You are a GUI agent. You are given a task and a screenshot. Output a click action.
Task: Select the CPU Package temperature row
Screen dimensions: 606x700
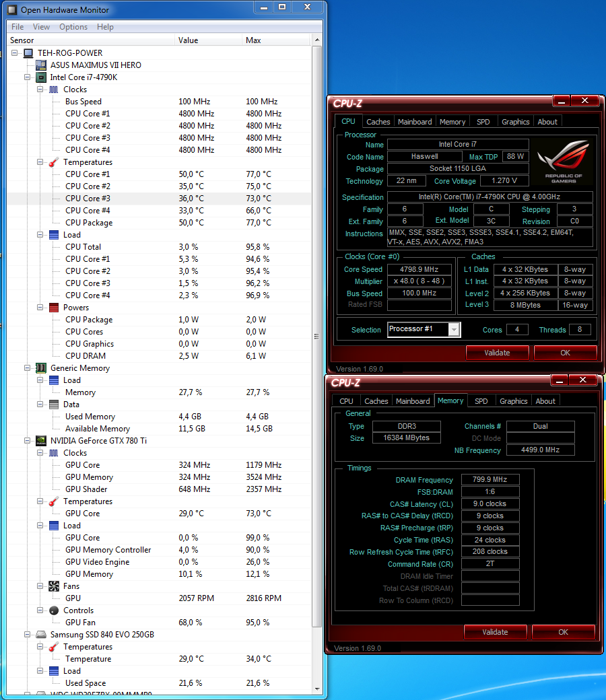coord(159,223)
